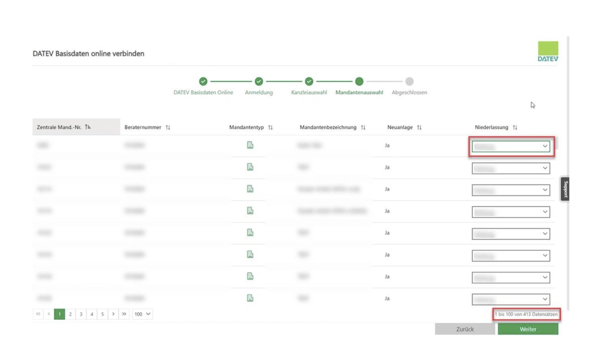Viewport: 591px width, 364px height.
Task: Open Niederlassung dropdown in fourth row
Action: click(511, 212)
